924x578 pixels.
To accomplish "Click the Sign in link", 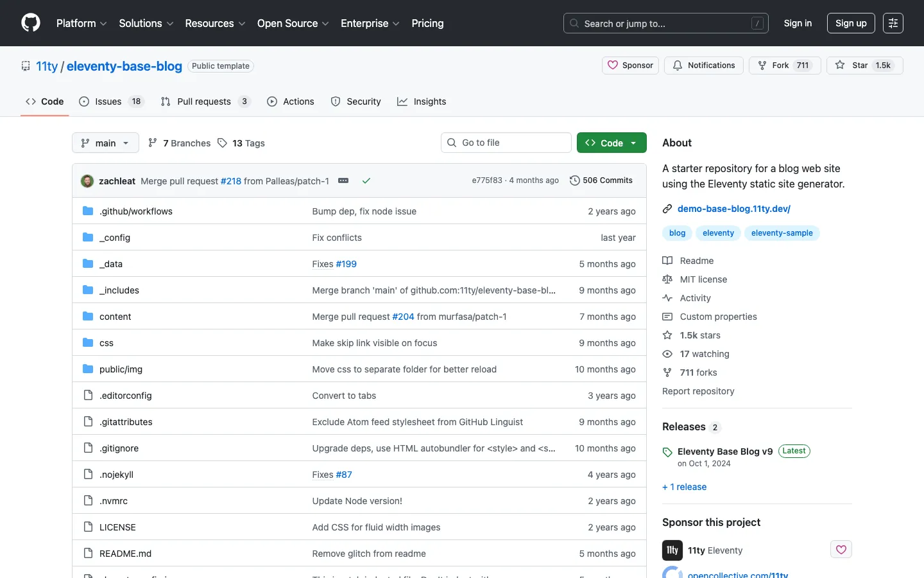I will pos(798,23).
